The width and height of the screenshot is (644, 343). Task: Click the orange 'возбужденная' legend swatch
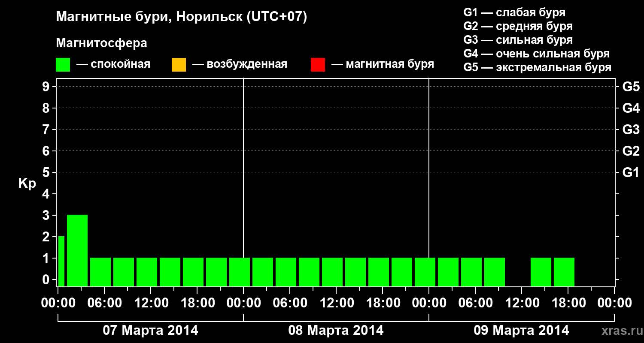pos(179,65)
